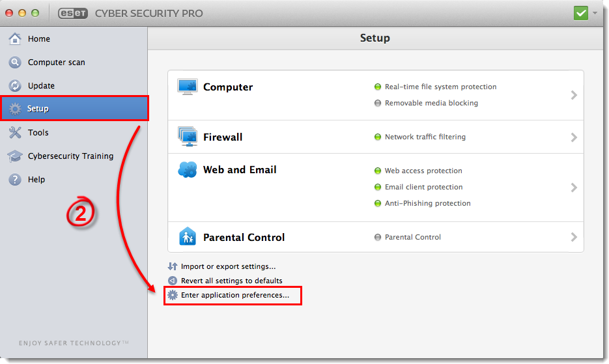Open Help via question mark icon
Image resolution: width=609 pixels, height=364 pixels.
(15, 180)
